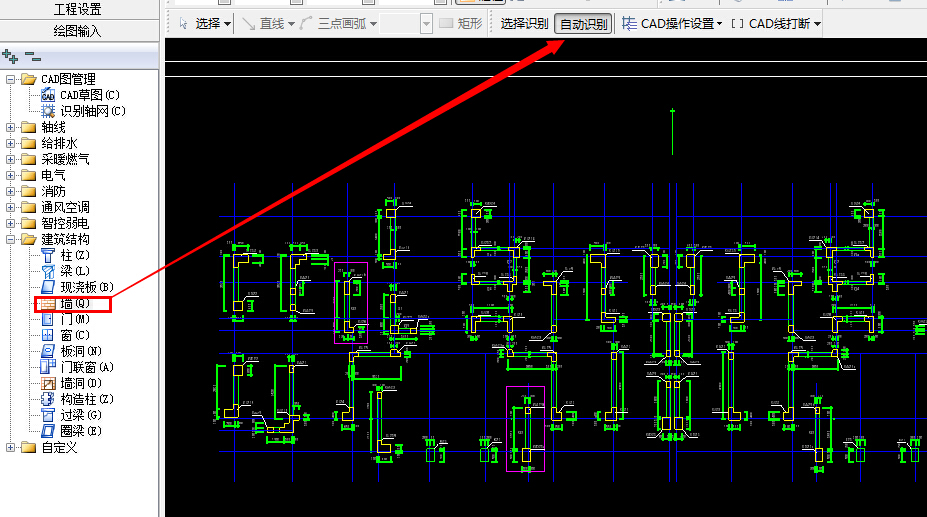Select the 墙洞 (D) icon
This screenshot has height=517, width=927.
click(48, 383)
